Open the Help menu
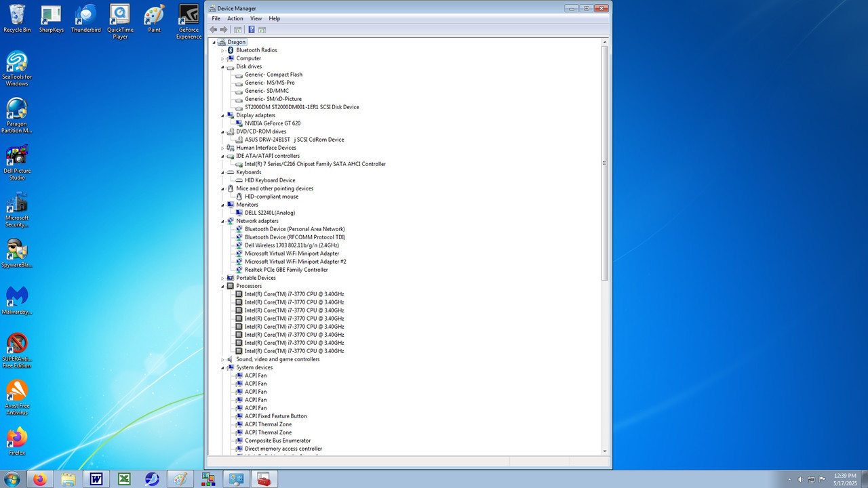Image resolution: width=868 pixels, height=488 pixels. pyautogui.click(x=275, y=18)
